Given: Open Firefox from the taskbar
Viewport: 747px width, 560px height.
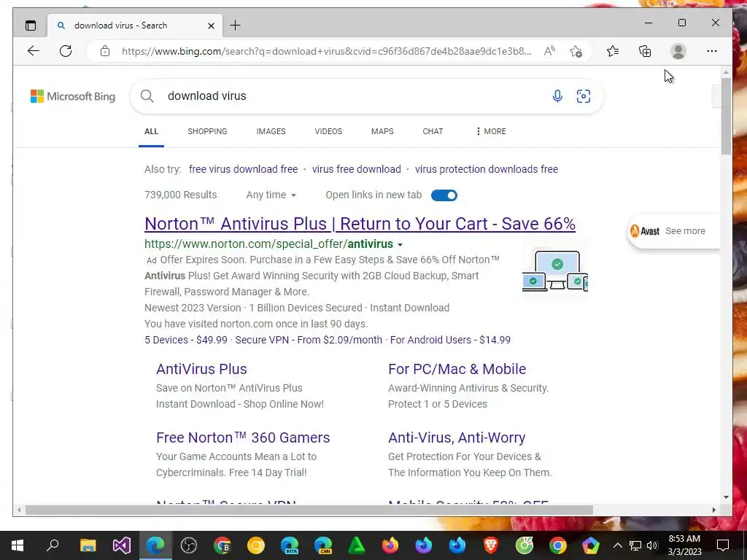Looking at the screenshot, I should [x=390, y=545].
